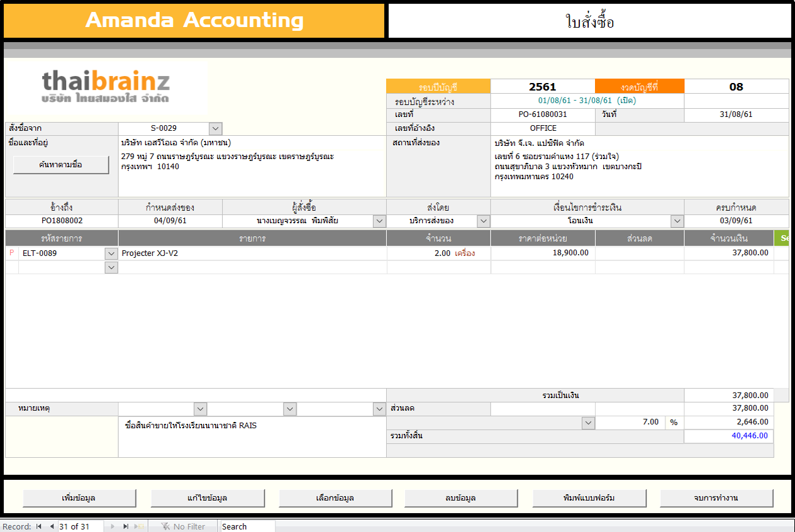Click the record number field showing 31 of 31

[80, 526]
